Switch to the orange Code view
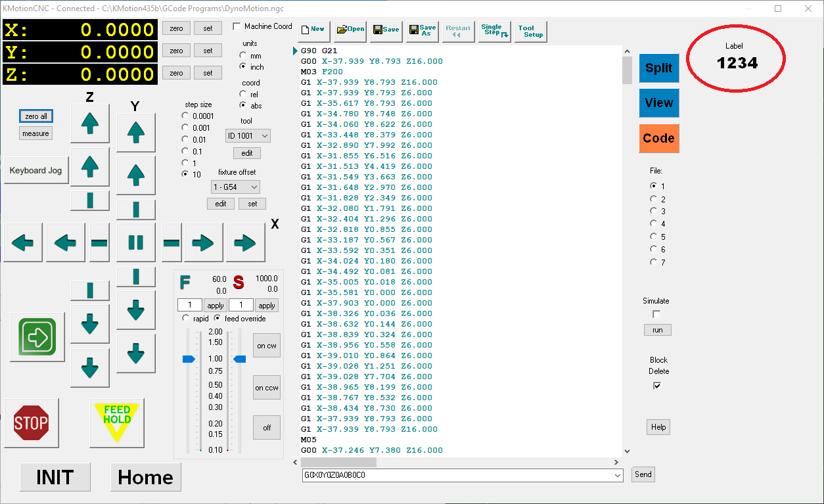The width and height of the screenshot is (824, 504). click(658, 139)
